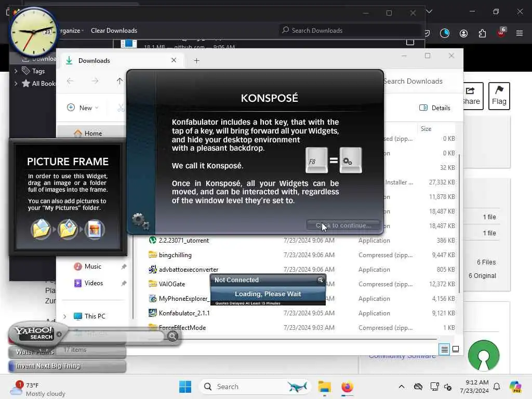532x399 pixels.
Task: Click 'Invent Next Big Thing' to-do item
Action: [67, 366]
